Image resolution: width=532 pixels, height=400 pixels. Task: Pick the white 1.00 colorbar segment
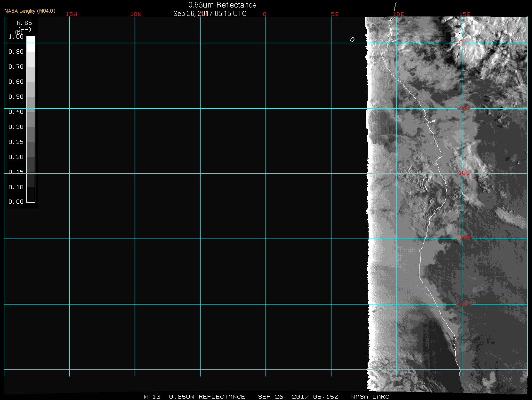(x=31, y=44)
